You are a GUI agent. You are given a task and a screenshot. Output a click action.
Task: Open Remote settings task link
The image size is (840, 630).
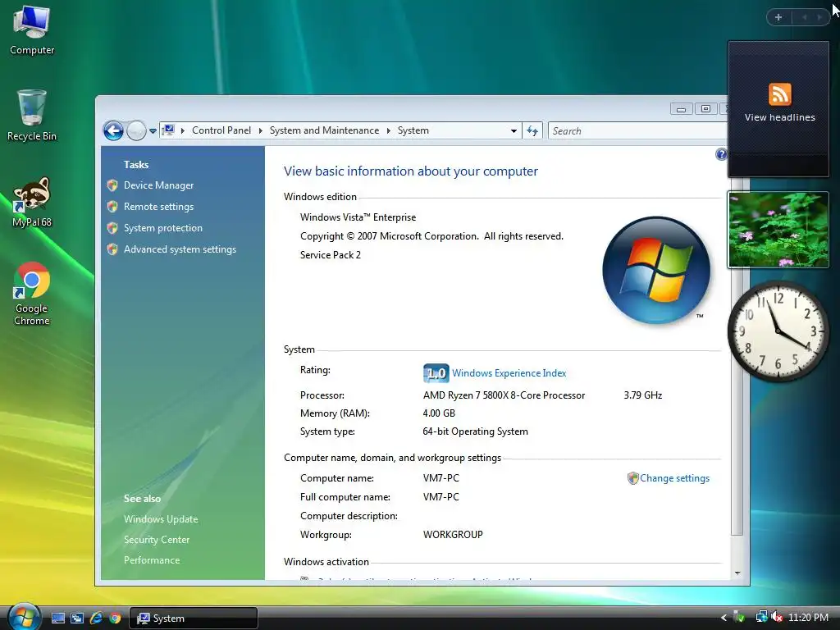158,207
